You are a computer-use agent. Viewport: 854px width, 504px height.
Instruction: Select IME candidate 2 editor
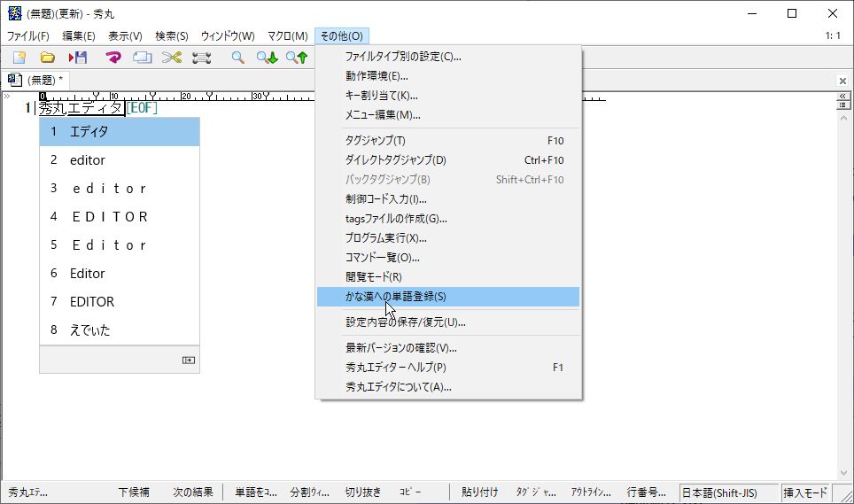[x=120, y=160]
